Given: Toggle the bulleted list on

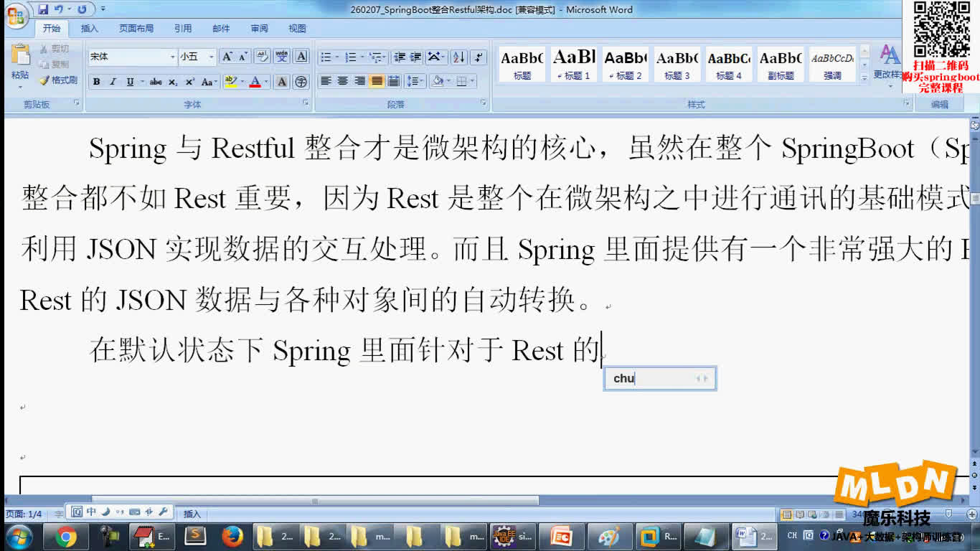Looking at the screenshot, I should [x=326, y=57].
